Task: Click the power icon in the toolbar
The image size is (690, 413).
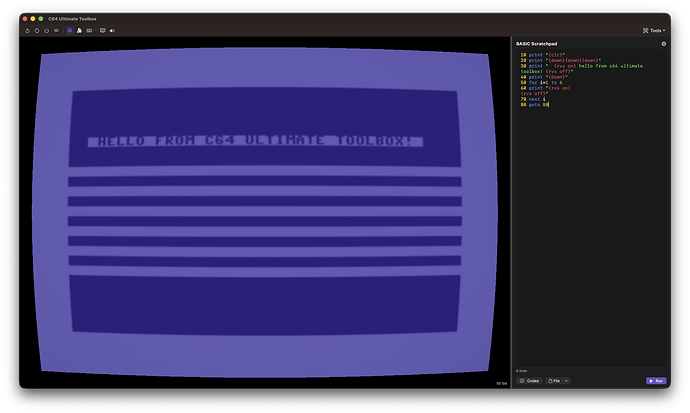Action: [47, 31]
